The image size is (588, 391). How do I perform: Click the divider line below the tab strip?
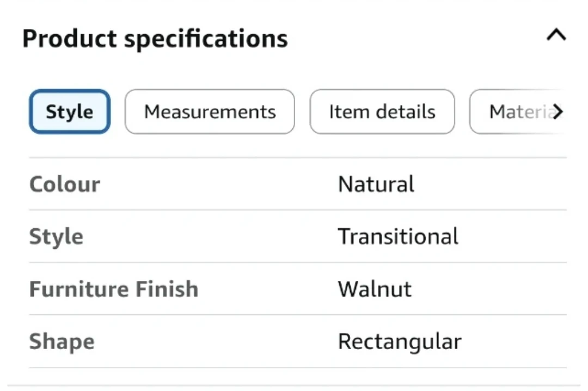pyautogui.click(x=297, y=158)
